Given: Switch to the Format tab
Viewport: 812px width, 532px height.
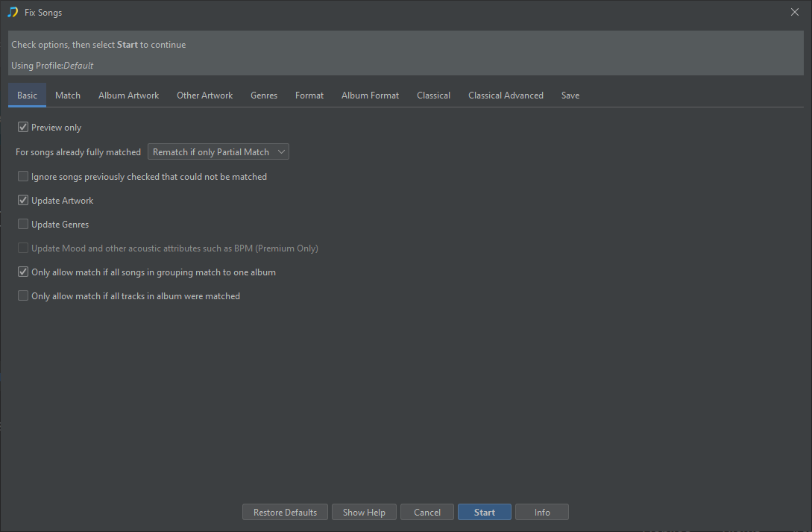Looking at the screenshot, I should 309,96.
